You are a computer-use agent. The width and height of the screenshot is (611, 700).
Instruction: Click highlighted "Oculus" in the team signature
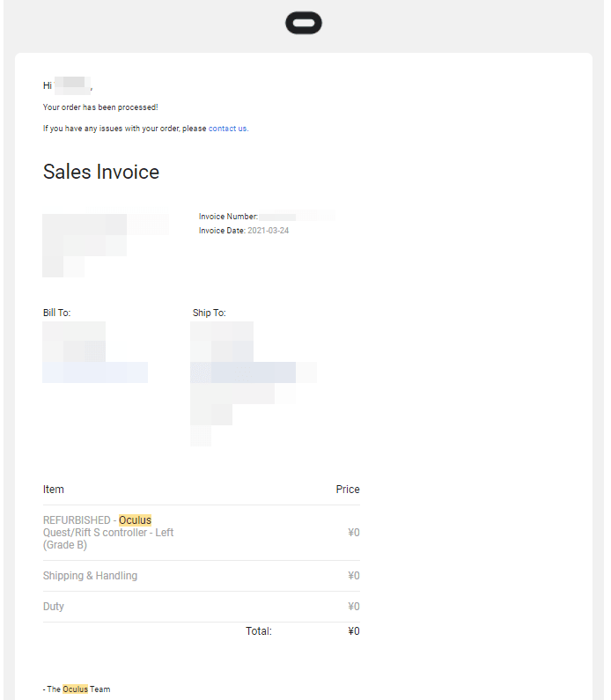(x=75, y=689)
